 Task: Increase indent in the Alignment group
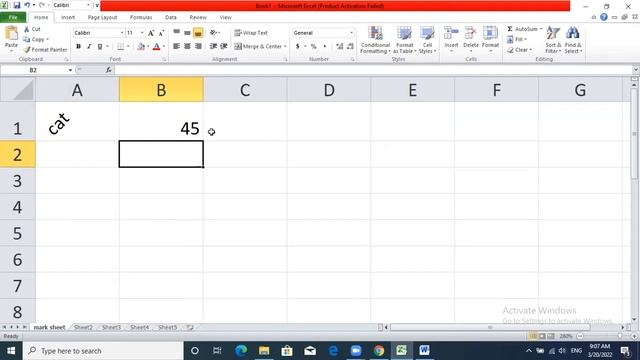224,47
